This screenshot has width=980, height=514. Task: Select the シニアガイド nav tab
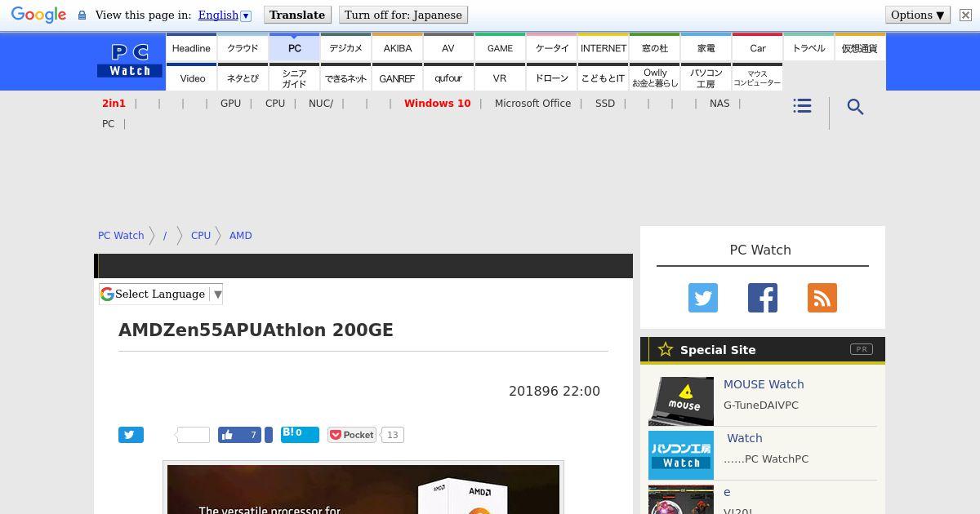click(x=295, y=78)
